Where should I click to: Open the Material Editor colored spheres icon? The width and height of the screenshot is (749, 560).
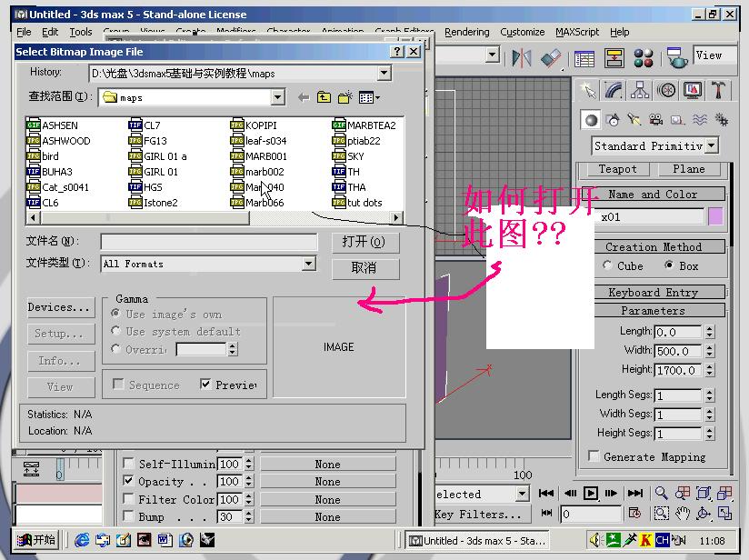[x=643, y=58]
